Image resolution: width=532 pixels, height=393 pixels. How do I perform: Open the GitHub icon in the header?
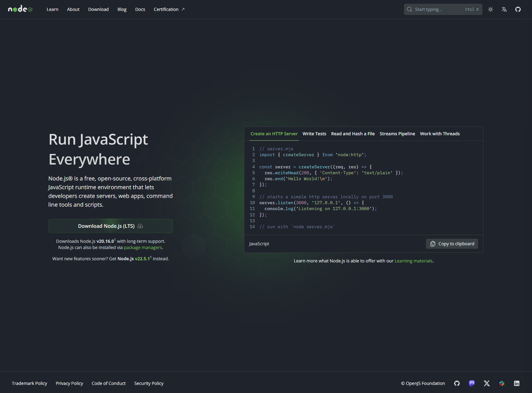point(518,9)
